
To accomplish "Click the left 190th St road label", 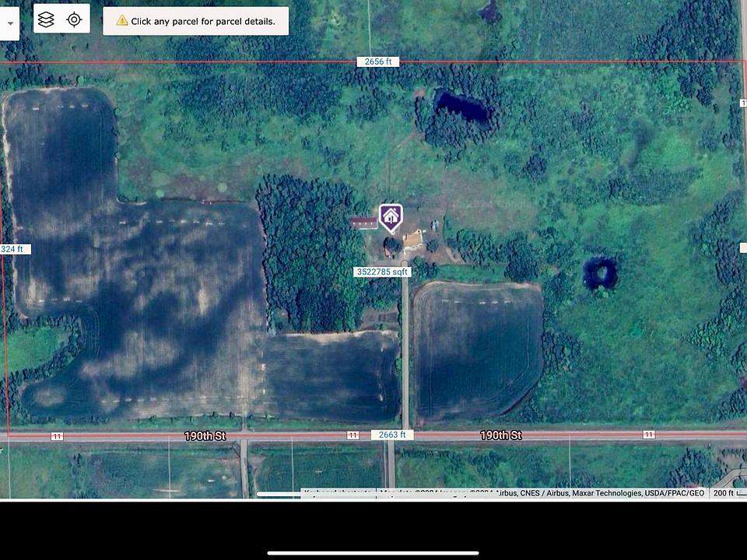I will [x=205, y=436].
